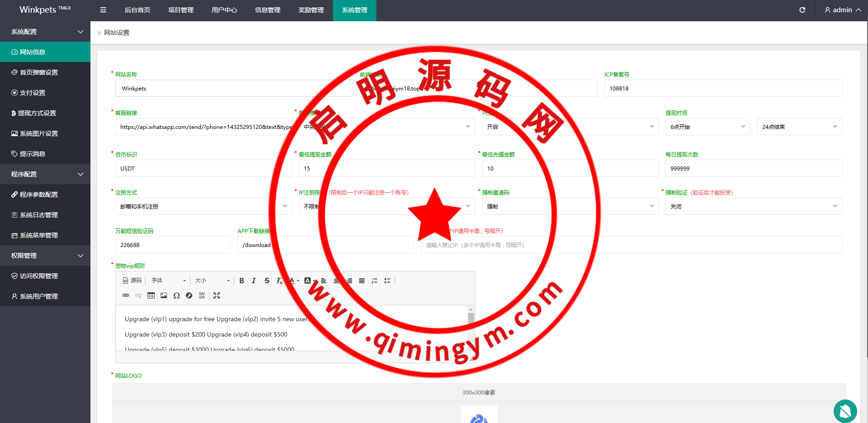Click the 万能短信验证码 input field
This screenshot has height=423, width=868.
(x=173, y=245)
